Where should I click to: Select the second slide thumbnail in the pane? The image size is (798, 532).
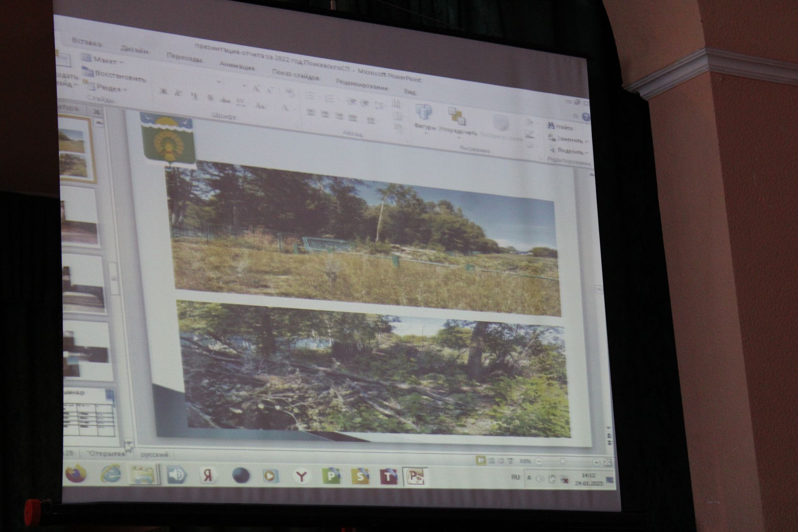pyautogui.click(x=80, y=219)
